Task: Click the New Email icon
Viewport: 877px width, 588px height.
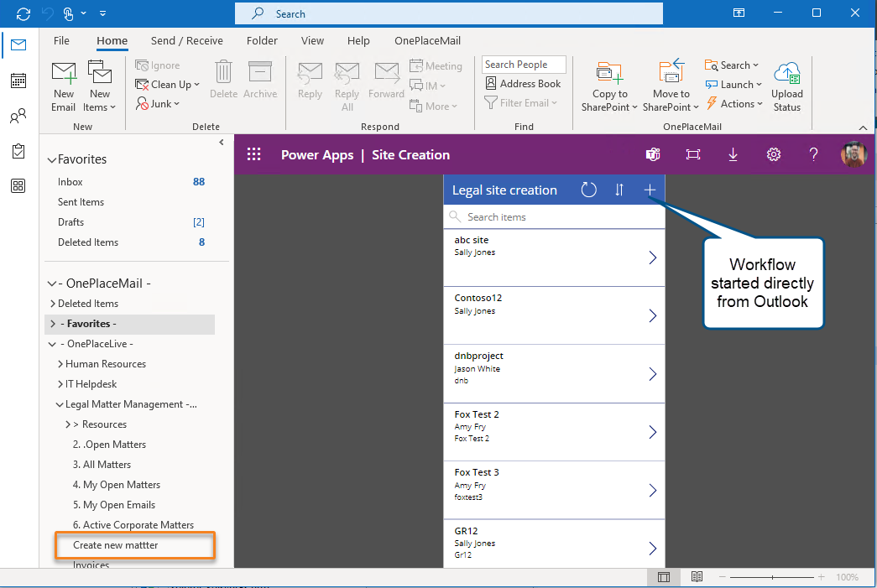Action: coord(63,73)
